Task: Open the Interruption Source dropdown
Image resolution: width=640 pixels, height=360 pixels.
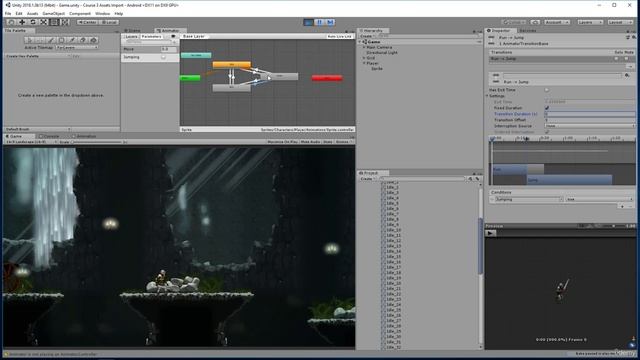Action: pyautogui.click(x=590, y=126)
